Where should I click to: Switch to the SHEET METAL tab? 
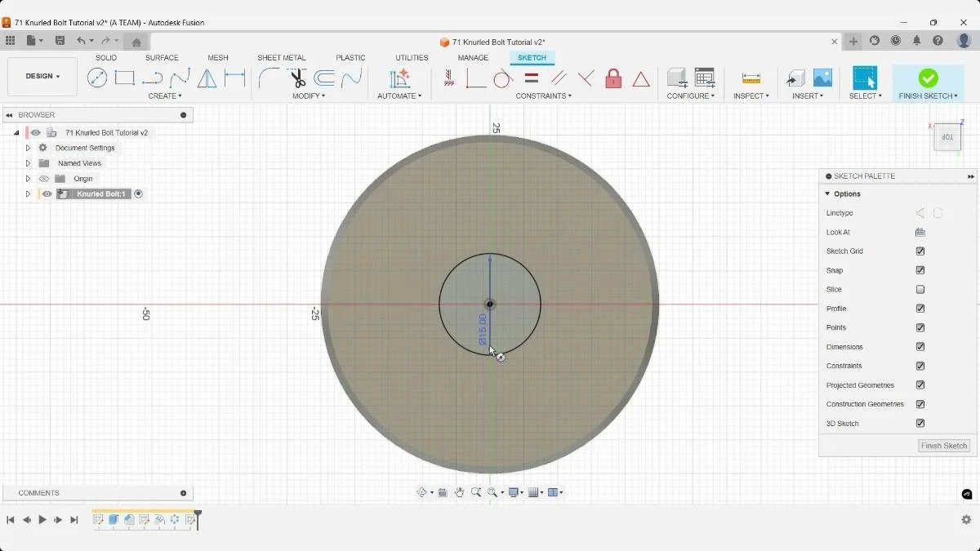pos(282,58)
